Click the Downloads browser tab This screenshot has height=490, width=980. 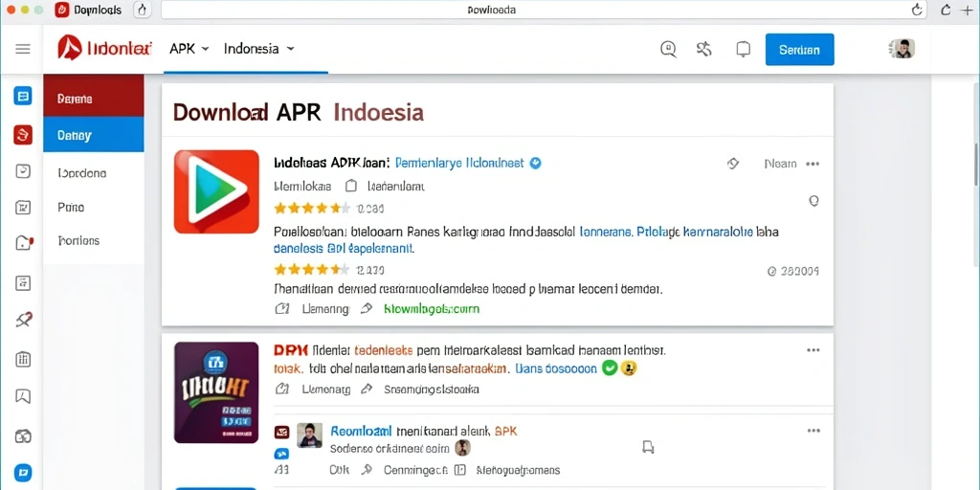point(87,10)
